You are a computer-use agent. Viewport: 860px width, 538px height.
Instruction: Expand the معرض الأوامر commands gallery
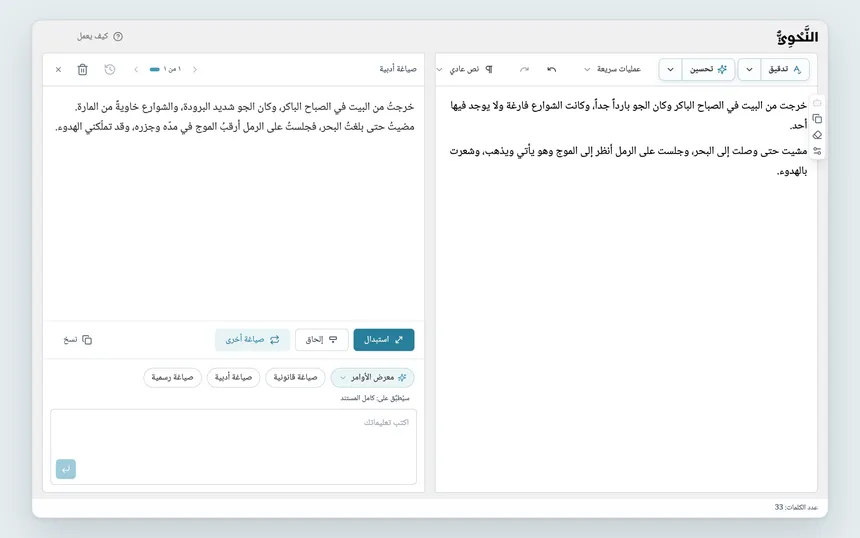point(372,378)
